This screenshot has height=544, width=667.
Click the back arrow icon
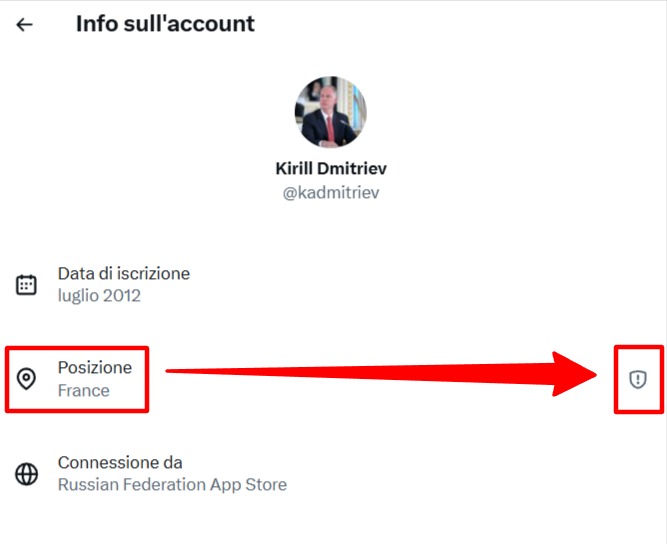[x=24, y=24]
